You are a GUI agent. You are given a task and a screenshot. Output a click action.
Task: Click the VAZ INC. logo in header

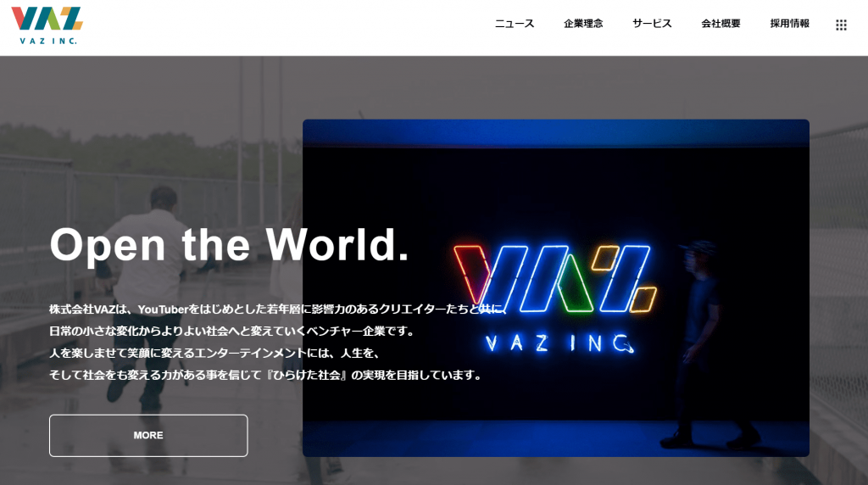[47, 25]
